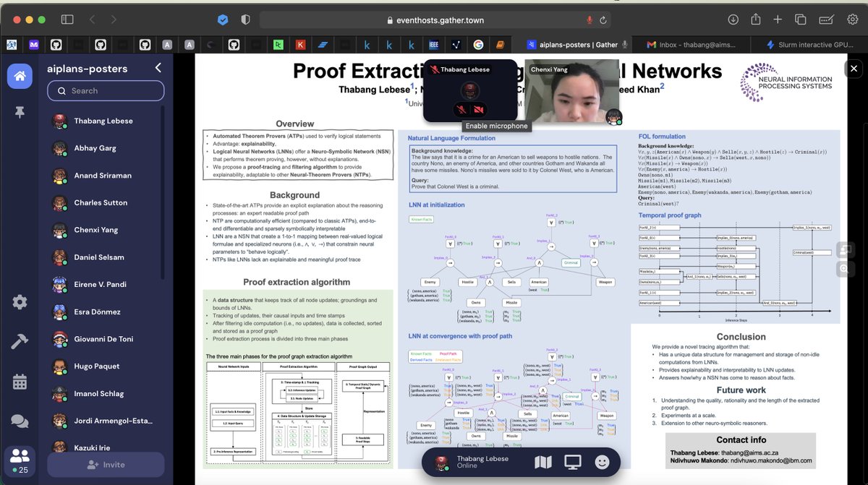Enable camera in Thabang Lebese video tile

[x=478, y=110]
